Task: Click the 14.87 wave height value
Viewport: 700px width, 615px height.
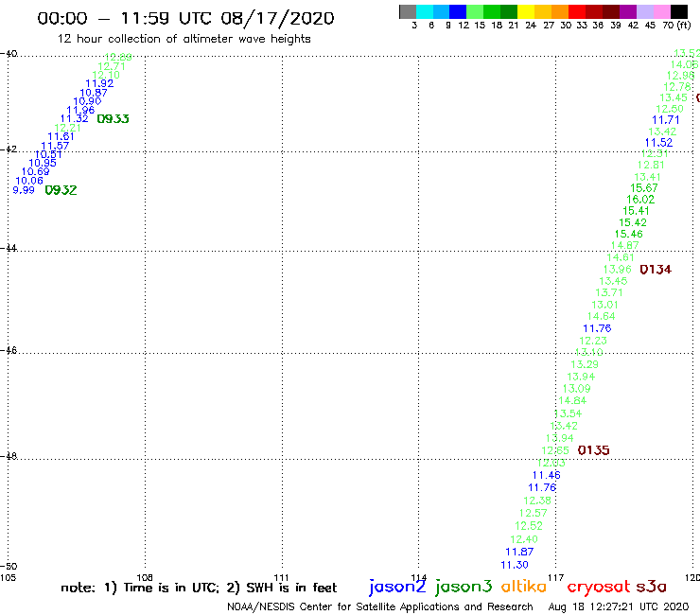Action: click(624, 245)
